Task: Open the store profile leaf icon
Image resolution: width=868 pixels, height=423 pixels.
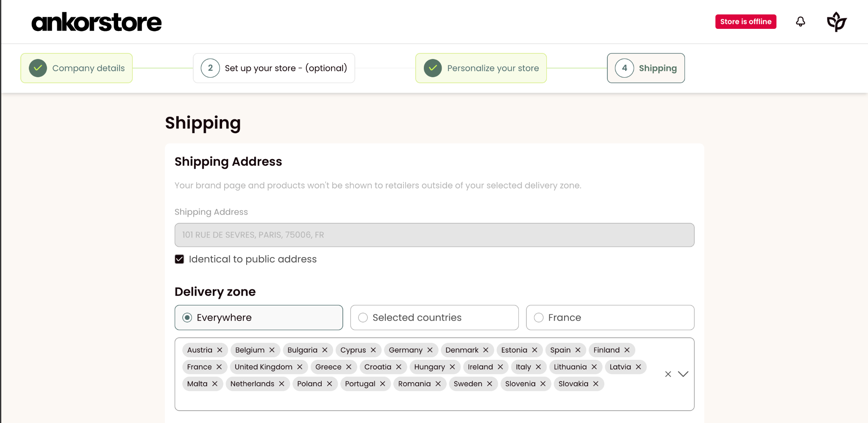Action: point(837,22)
